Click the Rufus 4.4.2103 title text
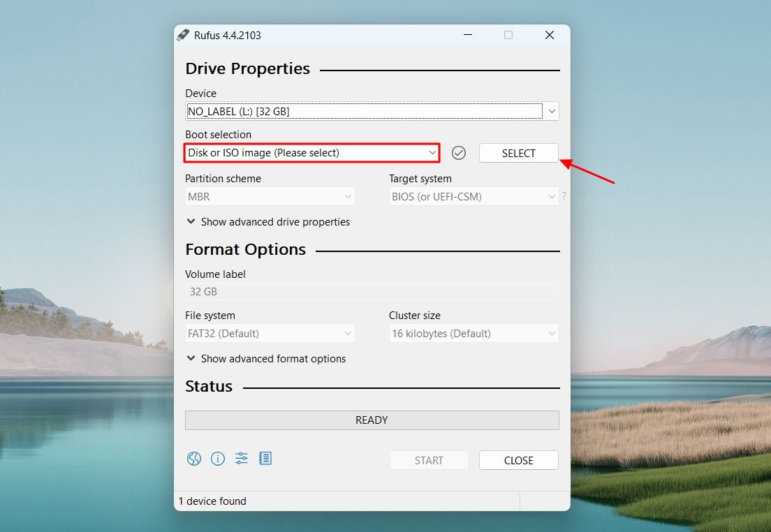 tap(228, 36)
